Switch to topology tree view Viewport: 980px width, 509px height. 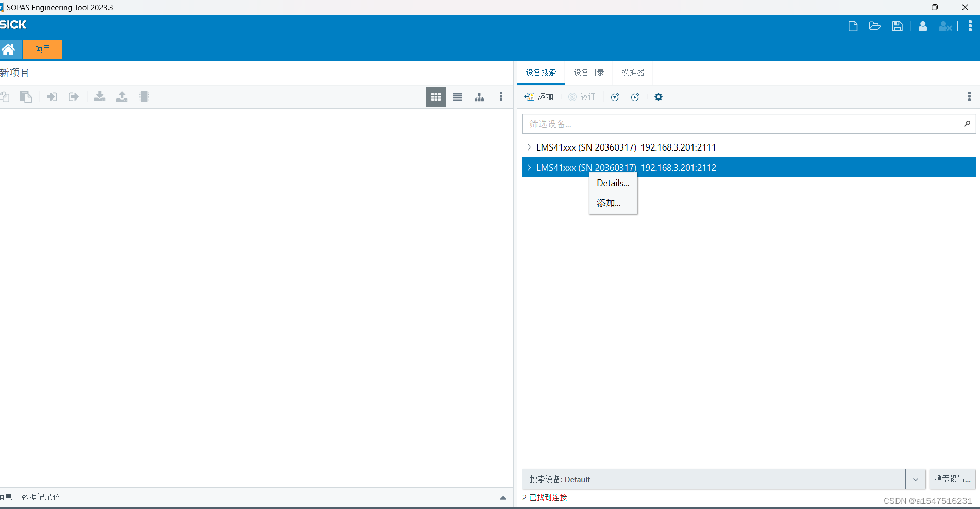coord(479,97)
